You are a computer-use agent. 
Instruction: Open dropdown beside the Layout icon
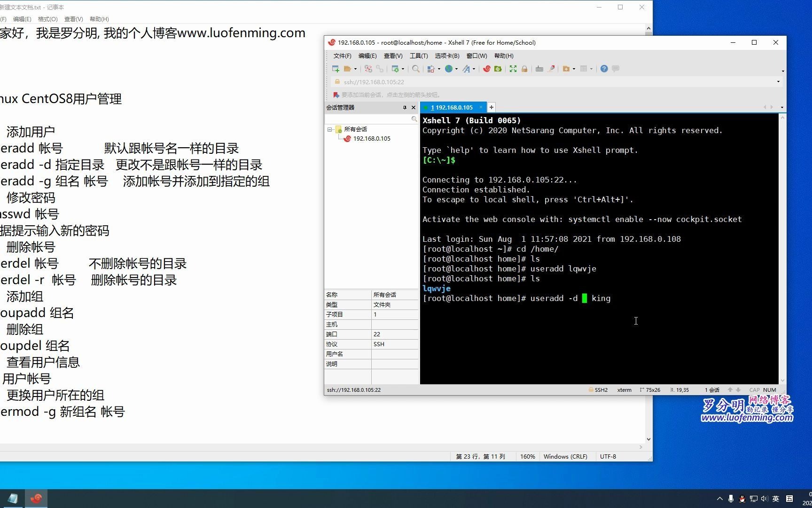pyautogui.click(x=591, y=69)
